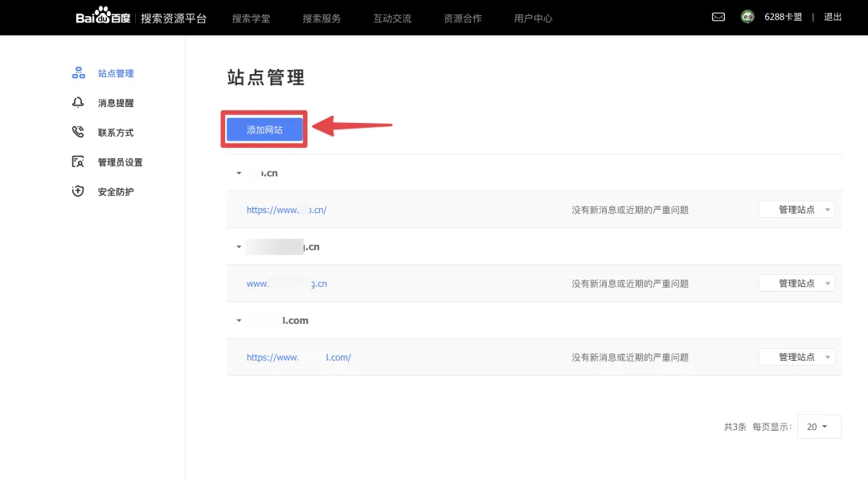The width and height of the screenshot is (868, 479).
Task: Open 管理站点 dropdown for the .com site
Action: (796, 358)
